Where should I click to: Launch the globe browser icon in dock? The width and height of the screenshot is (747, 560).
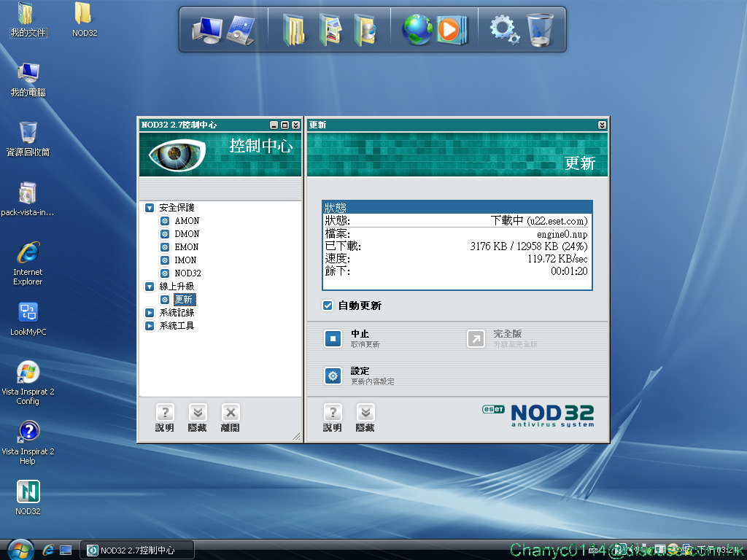[417, 30]
